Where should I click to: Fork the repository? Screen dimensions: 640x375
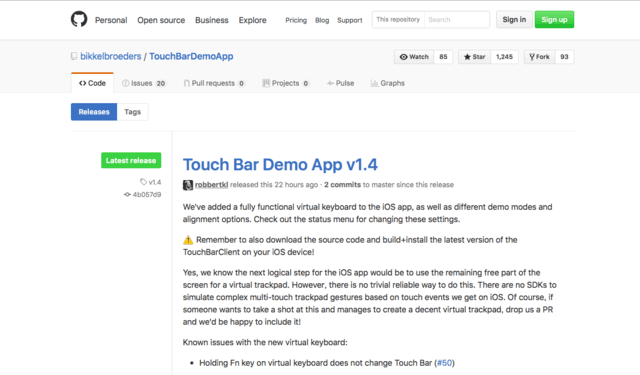[539, 57]
